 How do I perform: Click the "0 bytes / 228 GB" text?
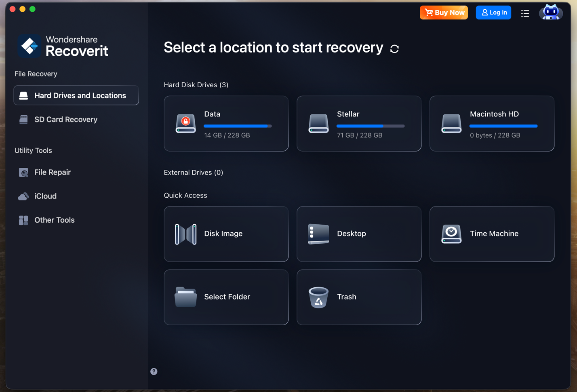pyautogui.click(x=495, y=135)
